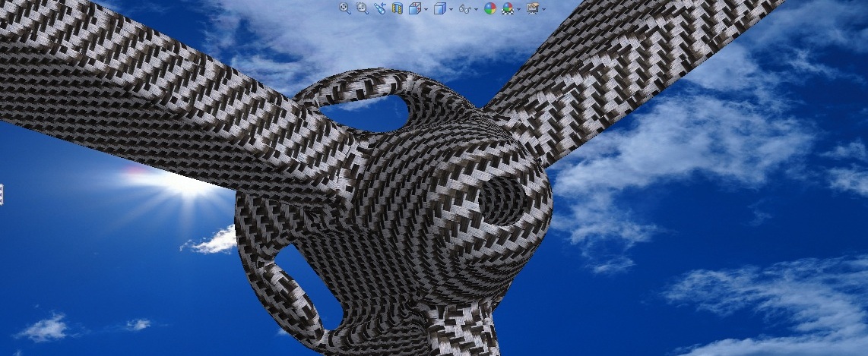
Task: Click the Apply Scene icon
Action: (508, 8)
